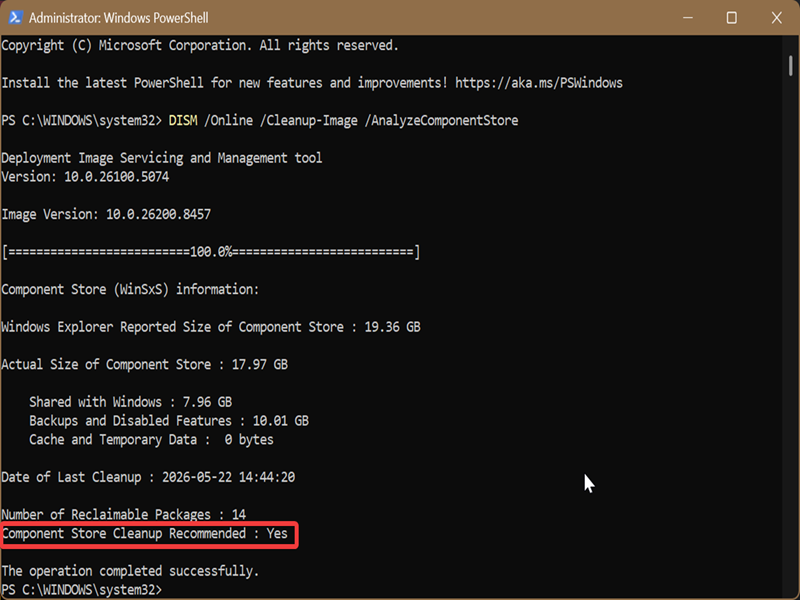Click the Date of Last Cleanup line
The image size is (800, 600).
click(148, 477)
